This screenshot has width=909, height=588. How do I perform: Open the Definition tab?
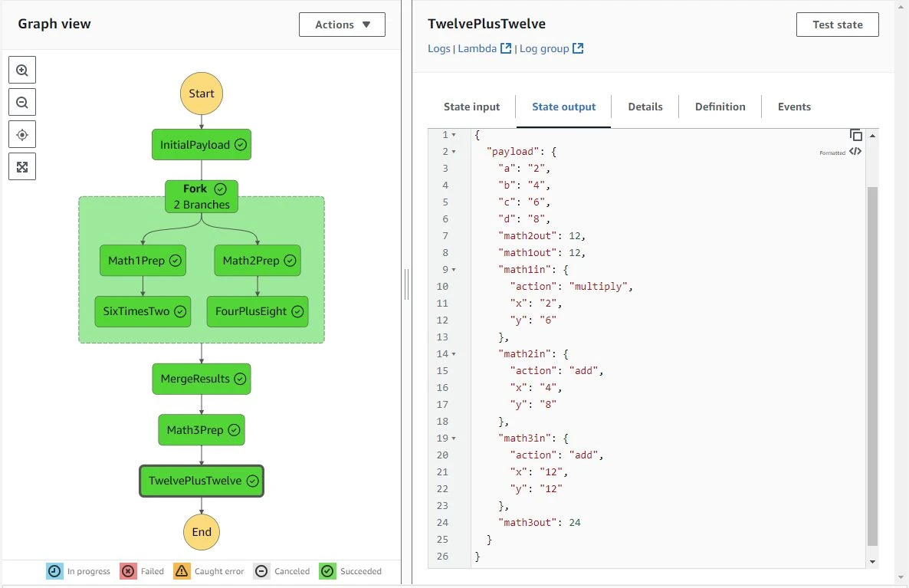point(720,107)
